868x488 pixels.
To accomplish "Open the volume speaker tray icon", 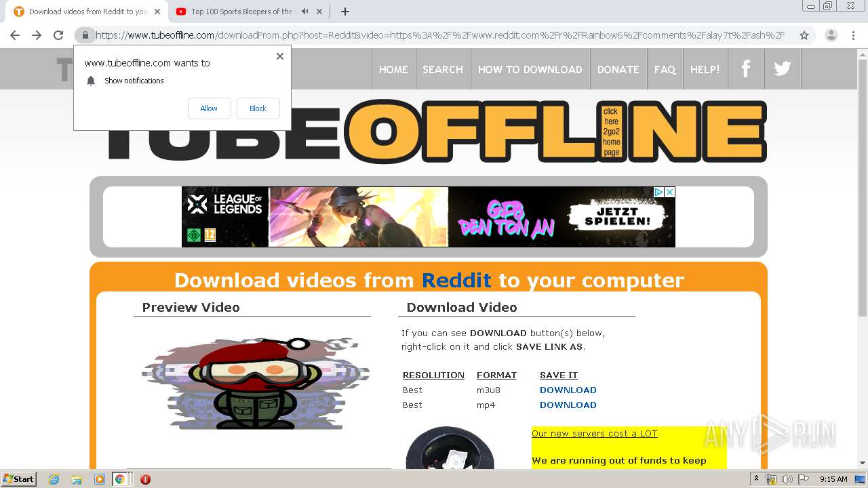I will click(x=787, y=479).
